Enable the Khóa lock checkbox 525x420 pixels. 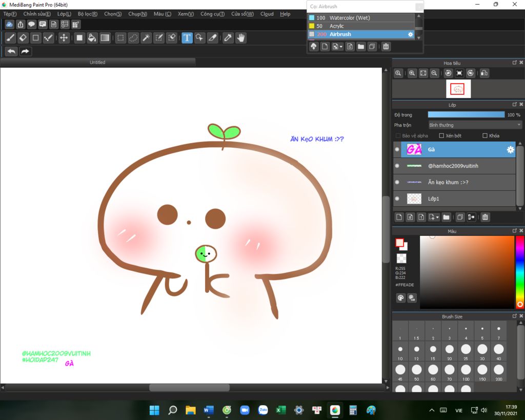pyautogui.click(x=485, y=136)
